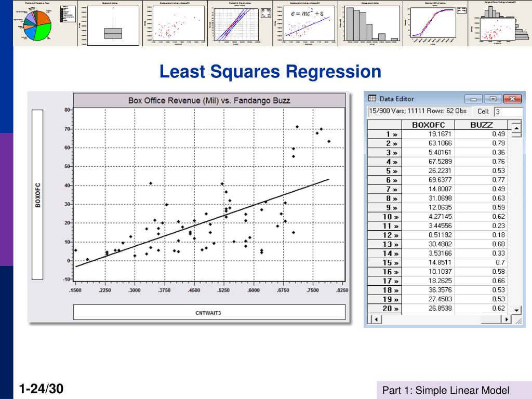Click the cell with value 5.40161
The width and height of the screenshot is (532, 399).
click(x=428, y=152)
